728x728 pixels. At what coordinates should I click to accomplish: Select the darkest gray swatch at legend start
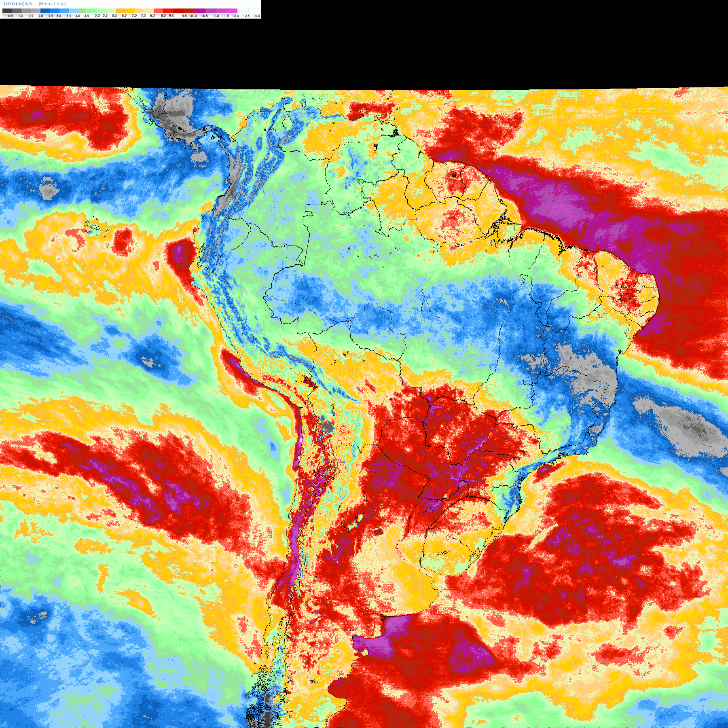[7, 11]
